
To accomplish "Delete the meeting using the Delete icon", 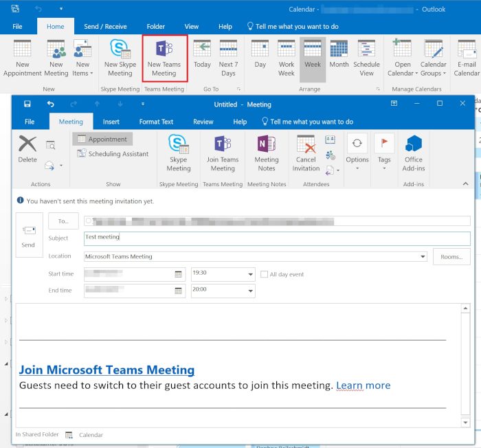I will click(27, 146).
